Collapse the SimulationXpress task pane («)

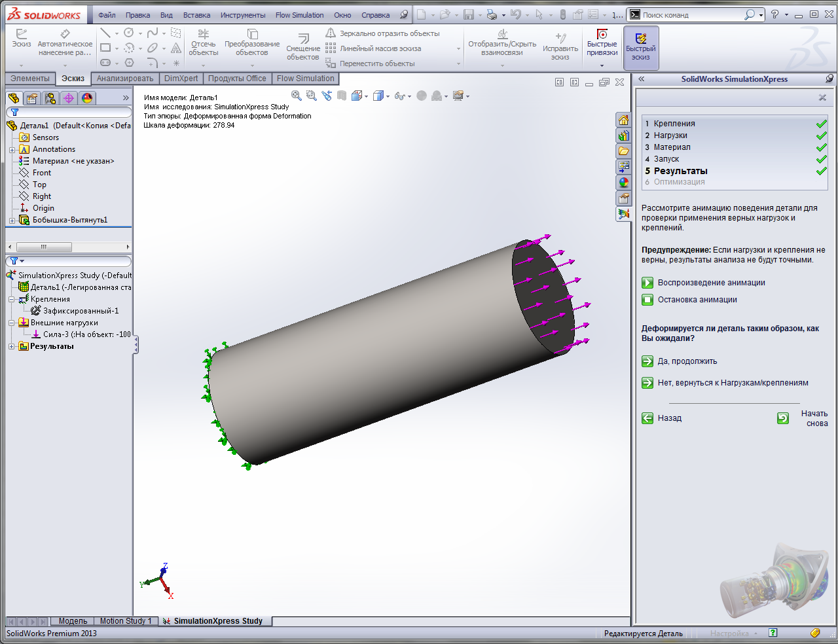click(642, 79)
